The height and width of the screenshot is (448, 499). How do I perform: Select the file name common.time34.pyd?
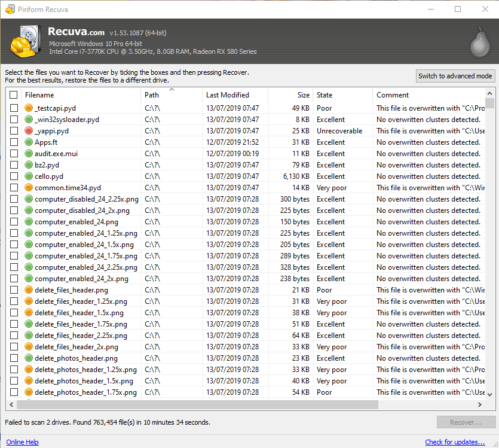click(68, 188)
